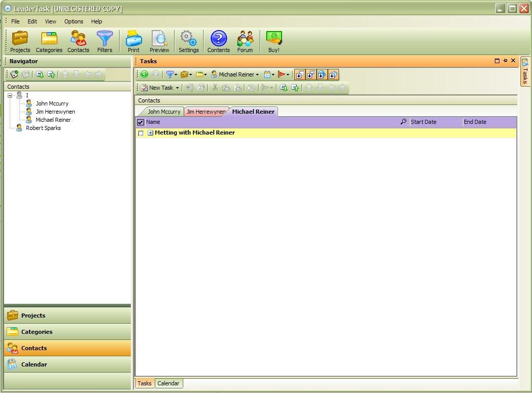Open the calendar date filter dropdown

pyautogui.click(x=269, y=74)
